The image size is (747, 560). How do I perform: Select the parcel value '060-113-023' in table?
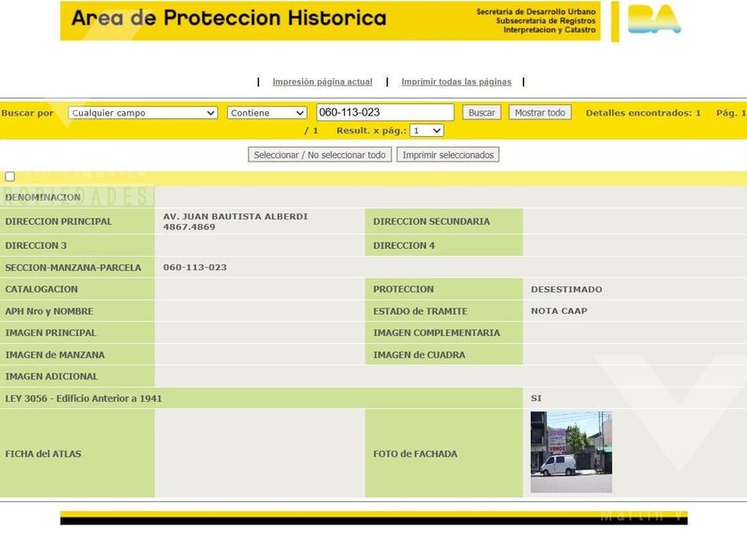tap(195, 268)
